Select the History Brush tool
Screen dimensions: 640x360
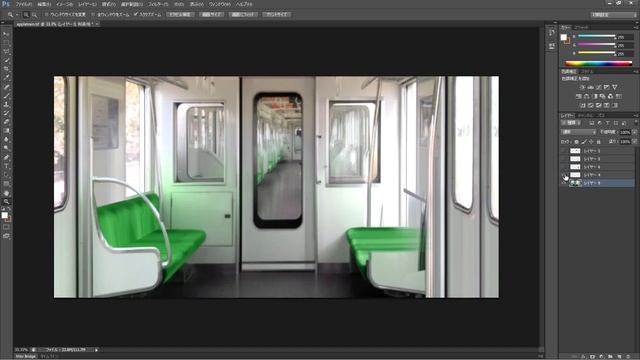6,113
